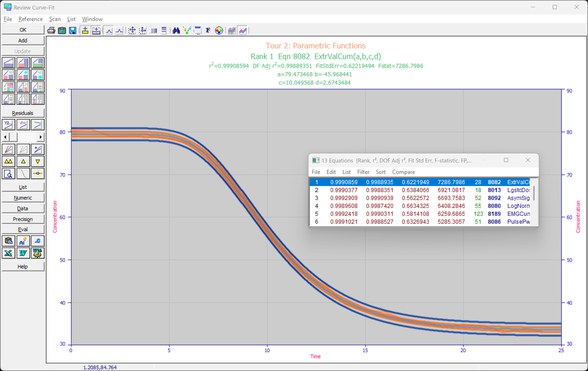
Task: Click the OK button
Action: pyautogui.click(x=23, y=30)
